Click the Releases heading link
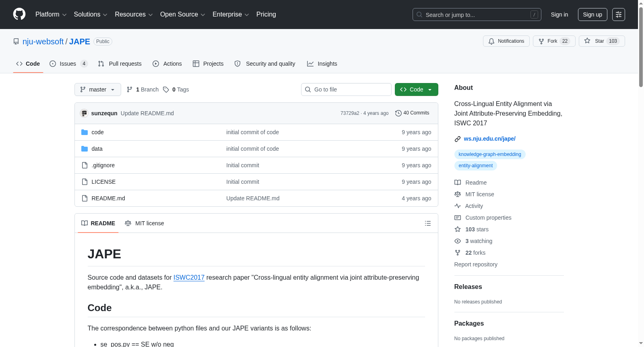 pyautogui.click(x=468, y=287)
